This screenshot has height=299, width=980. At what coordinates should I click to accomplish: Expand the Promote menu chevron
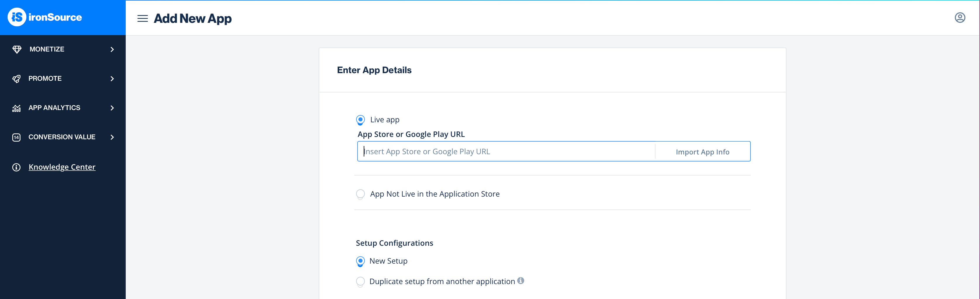click(x=112, y=78)
